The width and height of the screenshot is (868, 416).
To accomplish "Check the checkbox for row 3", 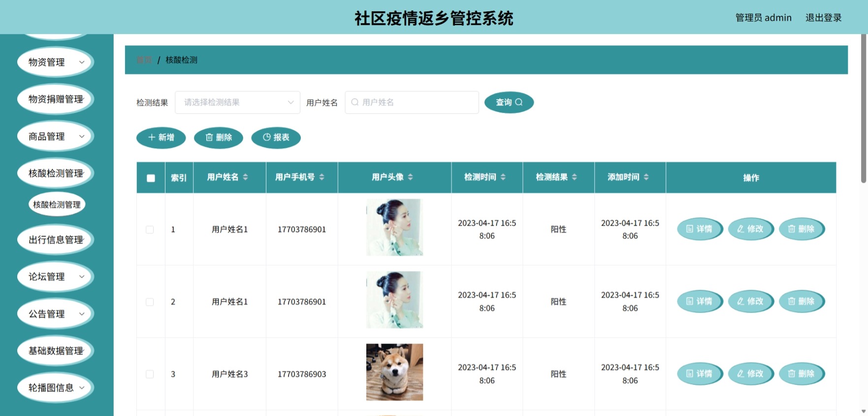I will coord(150,374).
